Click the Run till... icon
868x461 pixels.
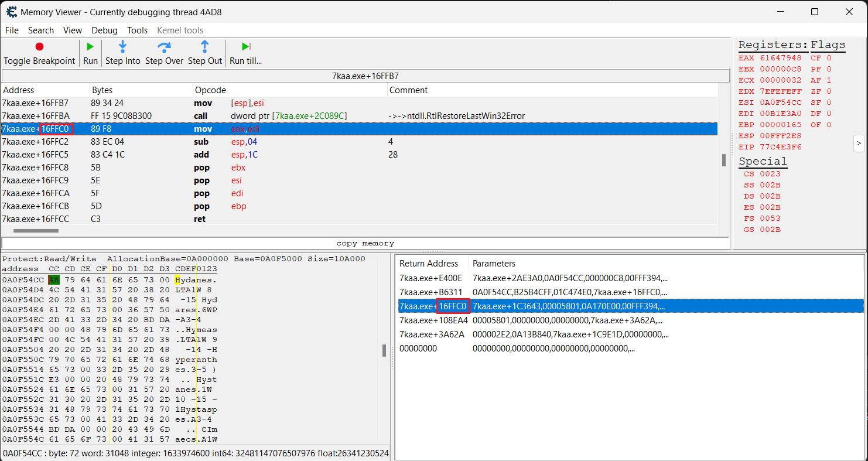pos(246,47)
